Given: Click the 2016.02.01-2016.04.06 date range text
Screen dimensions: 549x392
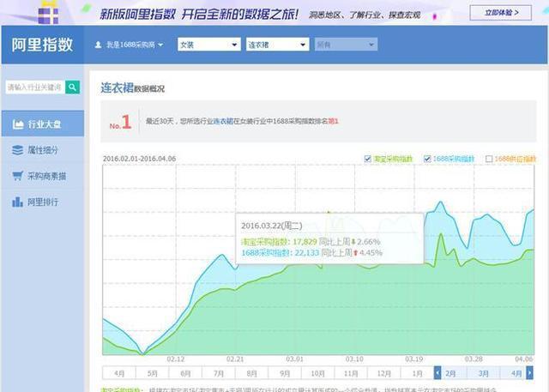Looking at the screenshot, I should click(139, 159).
